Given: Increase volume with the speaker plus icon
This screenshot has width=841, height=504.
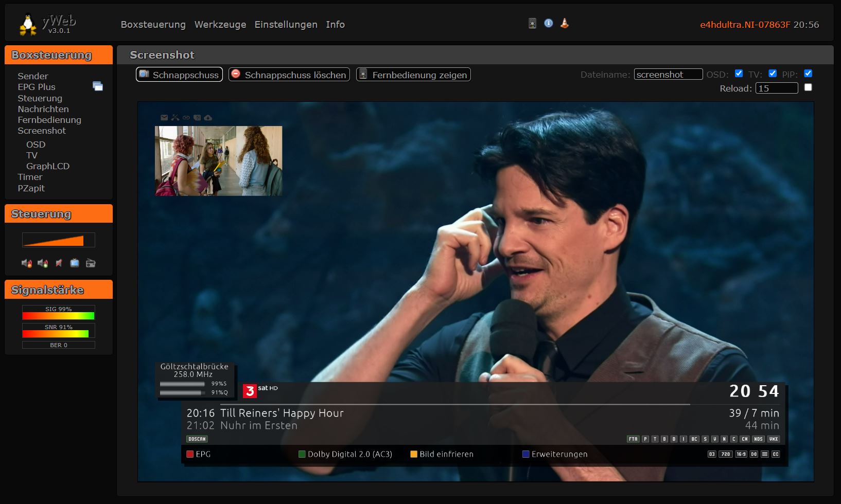Looking at the screenshot, I should coord(43,263).
